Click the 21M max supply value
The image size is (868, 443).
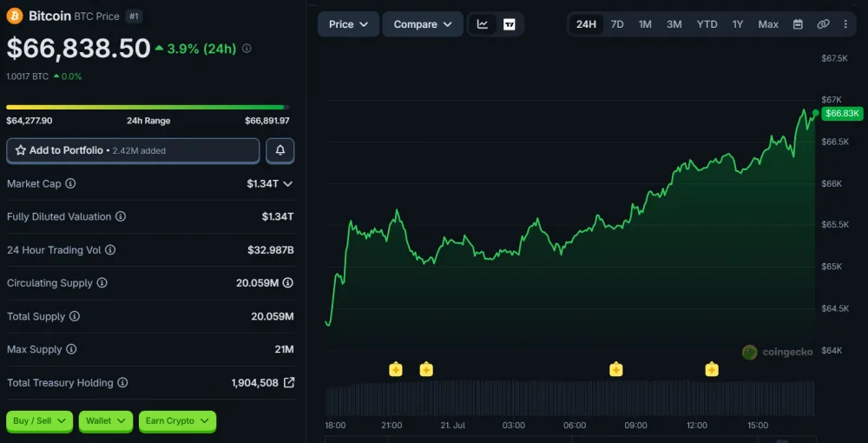[286, 349]
